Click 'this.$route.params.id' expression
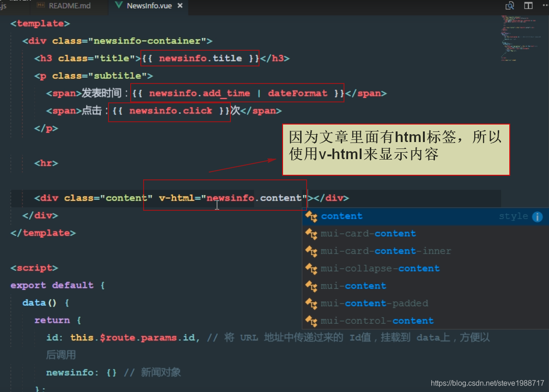Viewport: 549px width, 392px height. point(133,338)
